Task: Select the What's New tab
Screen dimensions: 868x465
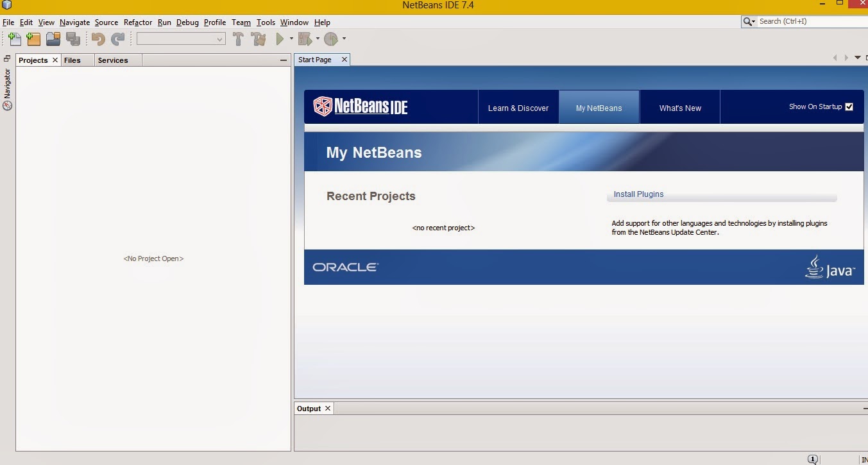Action: coord(679,107)
